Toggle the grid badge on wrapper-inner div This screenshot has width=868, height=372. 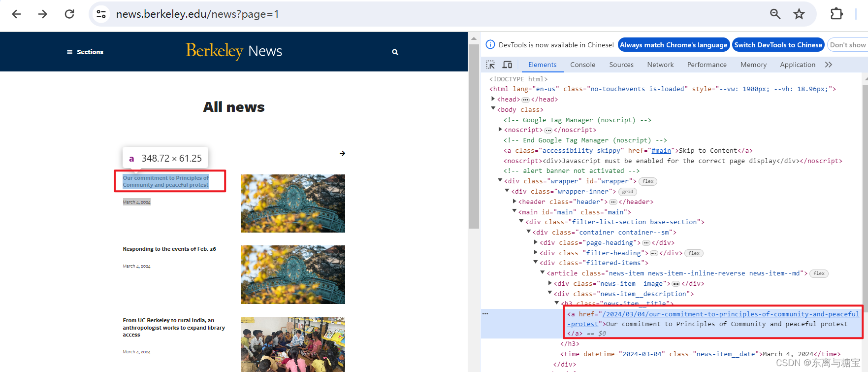627,192
